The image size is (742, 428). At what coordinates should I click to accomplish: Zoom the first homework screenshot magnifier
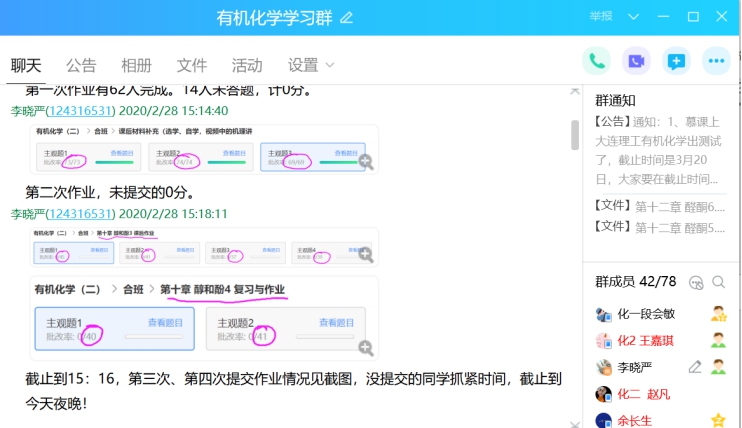pyautogui.click(x=366, y=162)
